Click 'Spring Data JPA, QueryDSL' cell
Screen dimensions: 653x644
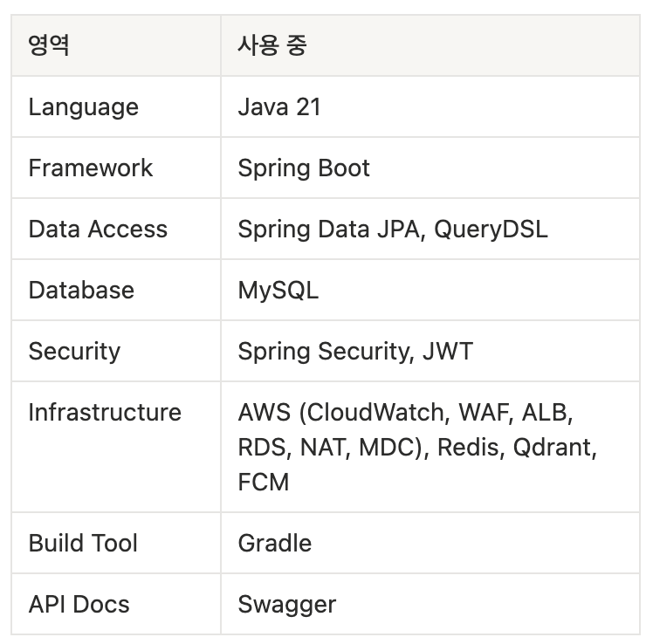430,229
